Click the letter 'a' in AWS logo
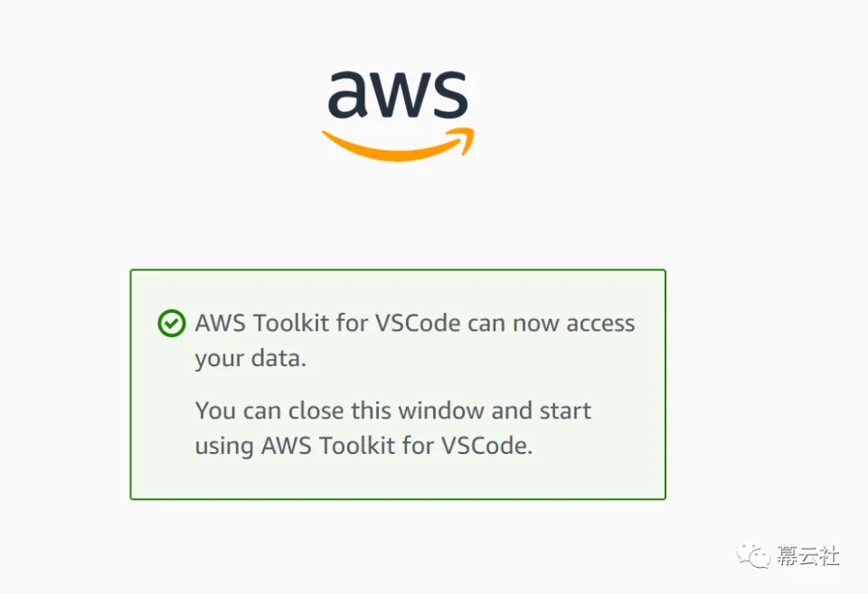Screen dimensions: 868x594 pyautogui.click(x=349, y=95)
